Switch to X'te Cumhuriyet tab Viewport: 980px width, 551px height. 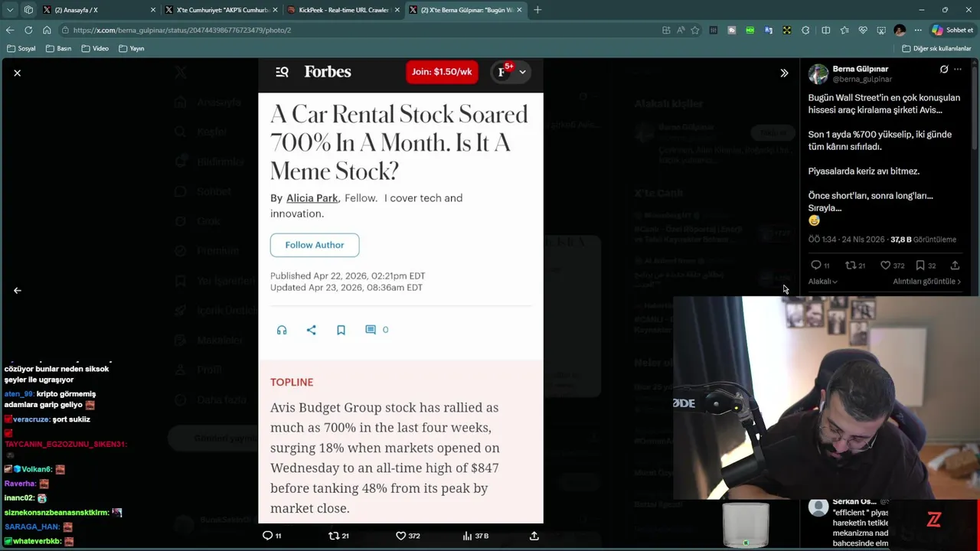220,10
